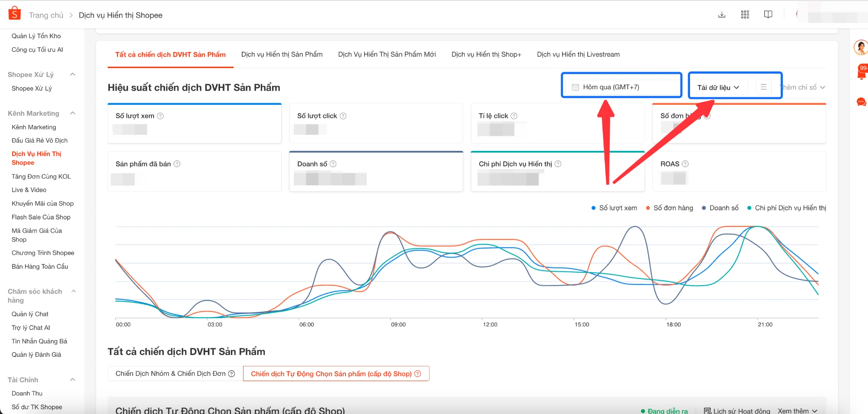Click the help icon beside Chiến Dịch Nhóm & Chiến Dịch Đơn
Image resolution: width=868 pixels, height=414 pixels.
(231, 374)
